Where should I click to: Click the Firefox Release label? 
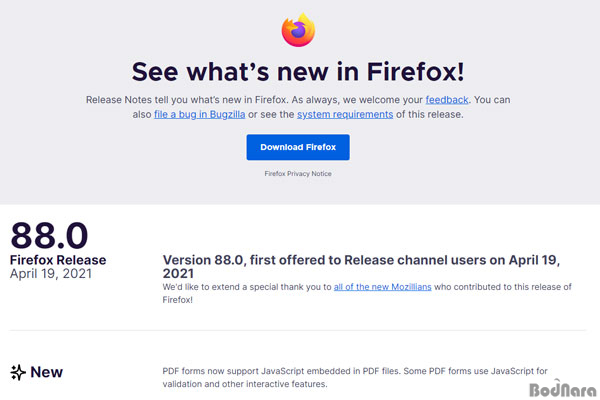pos(58,260)
